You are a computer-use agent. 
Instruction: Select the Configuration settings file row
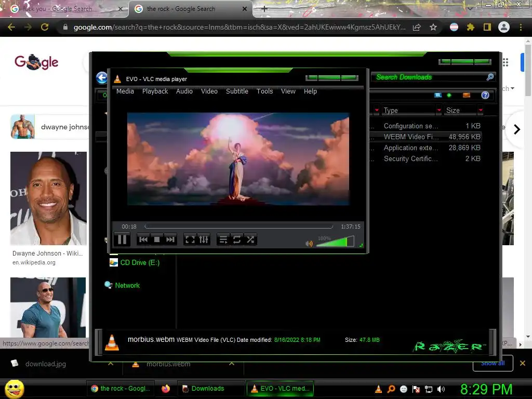click(x=426, y=126)
